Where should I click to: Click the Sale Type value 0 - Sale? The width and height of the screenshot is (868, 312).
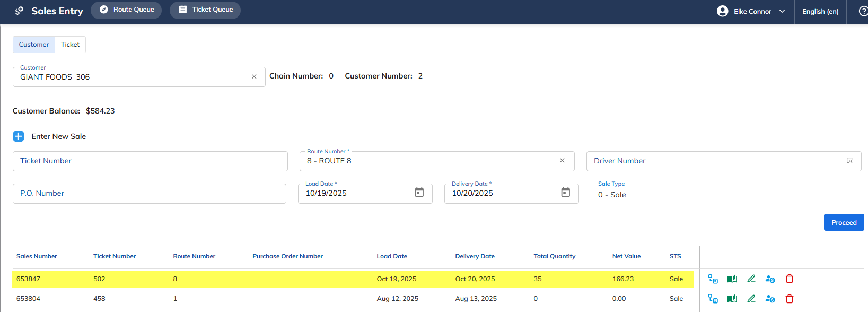tap(612, 195)
